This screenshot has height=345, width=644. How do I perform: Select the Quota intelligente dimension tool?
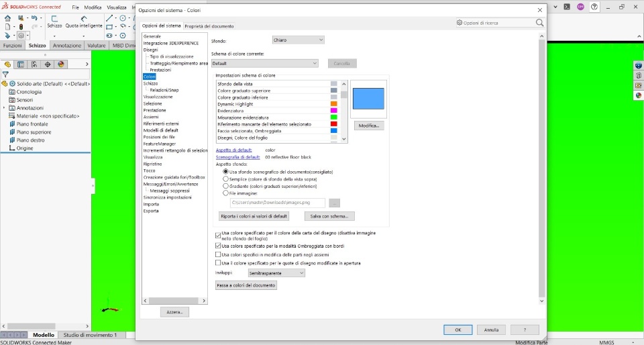point(84,21)
